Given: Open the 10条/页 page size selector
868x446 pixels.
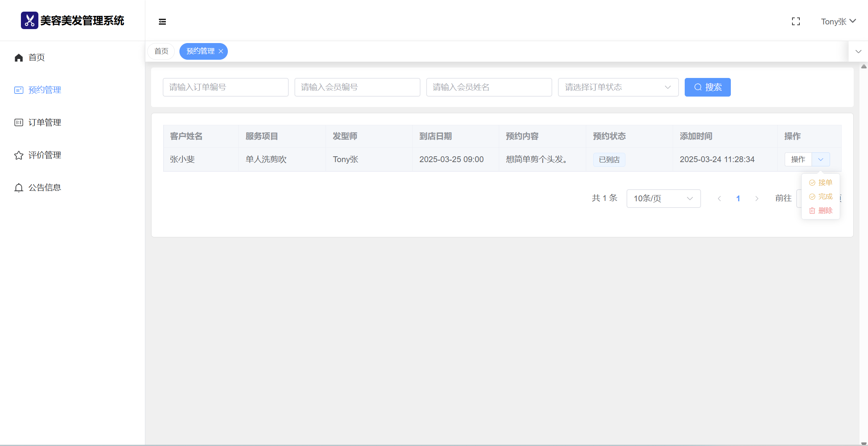Looking at the screenshot, I should [x=663, y=199].
